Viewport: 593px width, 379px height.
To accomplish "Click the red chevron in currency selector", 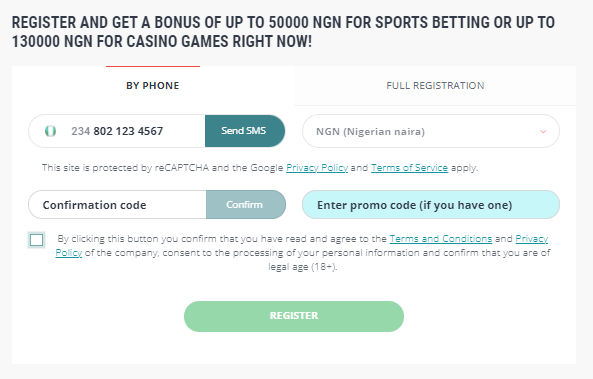I will point(543,132).
